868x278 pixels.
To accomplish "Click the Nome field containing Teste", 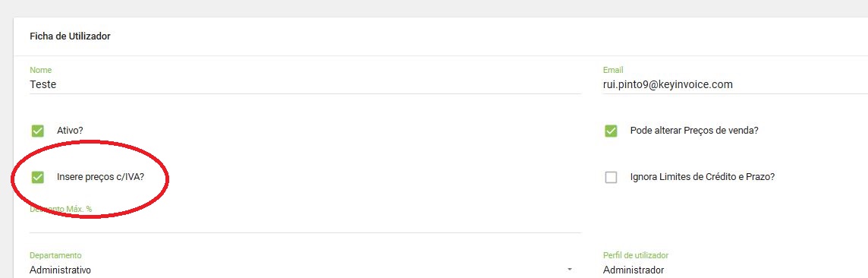I will (x=305, y=85).
